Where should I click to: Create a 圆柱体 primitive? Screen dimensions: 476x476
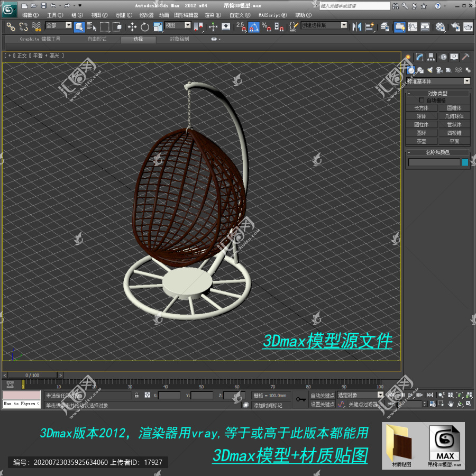(x=422, y=125)
